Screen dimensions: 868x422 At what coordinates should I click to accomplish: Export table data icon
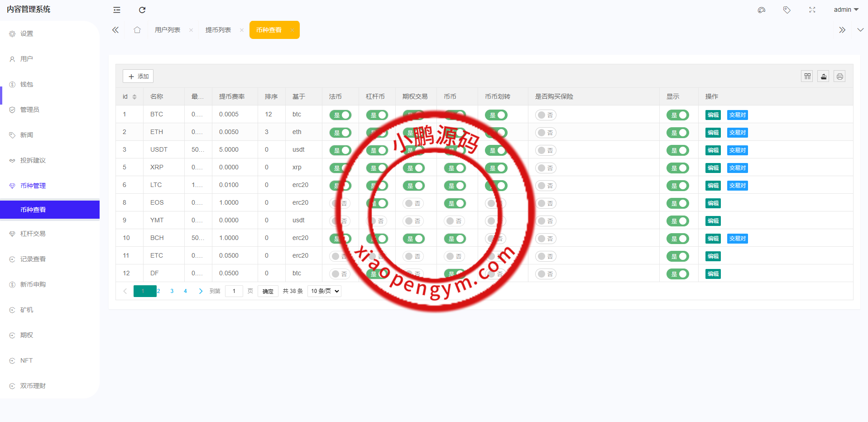(x=824, y=77)
